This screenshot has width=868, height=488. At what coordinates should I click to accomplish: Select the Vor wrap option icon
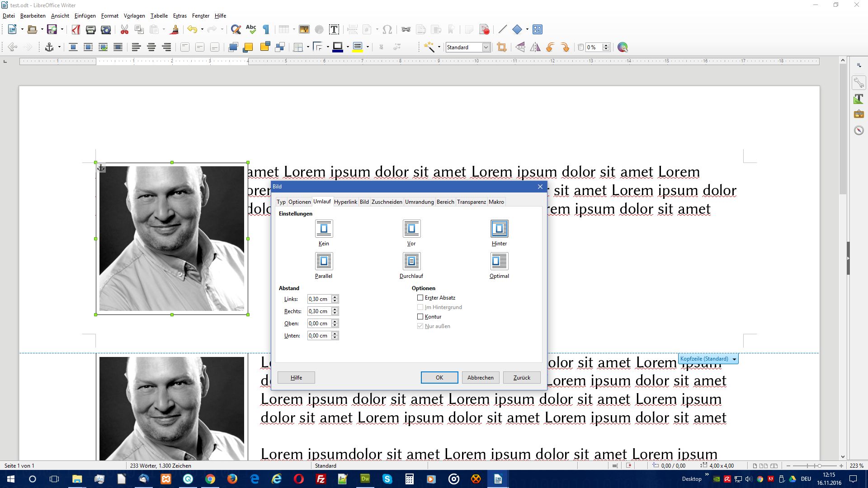tap(411, 229)
